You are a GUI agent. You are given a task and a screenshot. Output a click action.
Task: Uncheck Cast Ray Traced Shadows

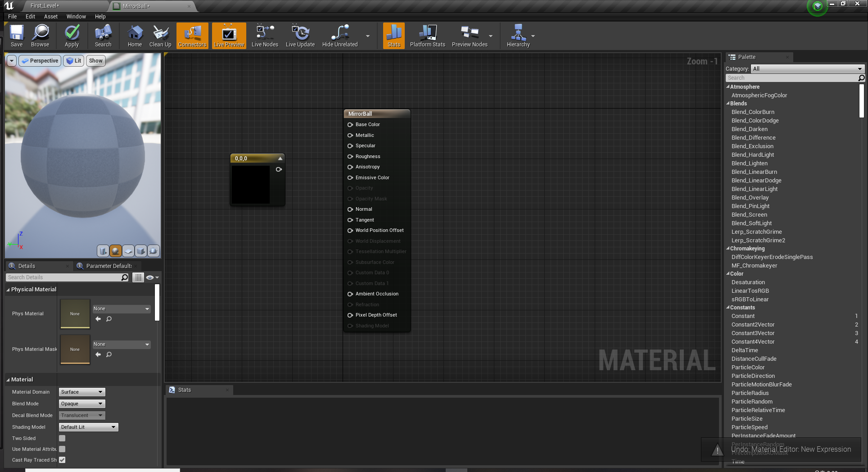(62, 460)
